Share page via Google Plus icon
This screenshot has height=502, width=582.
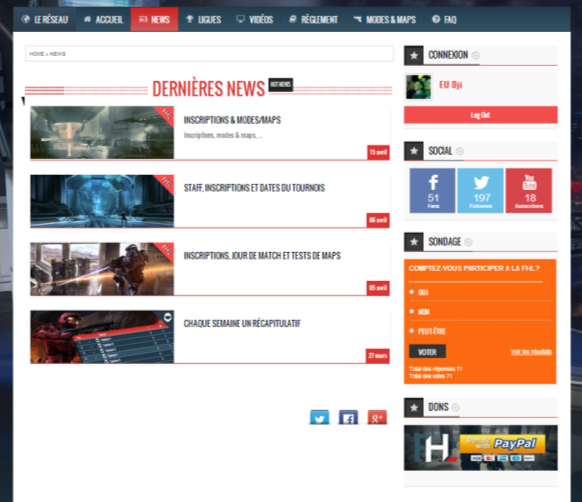pyautogui.click(x=377, y=417)
